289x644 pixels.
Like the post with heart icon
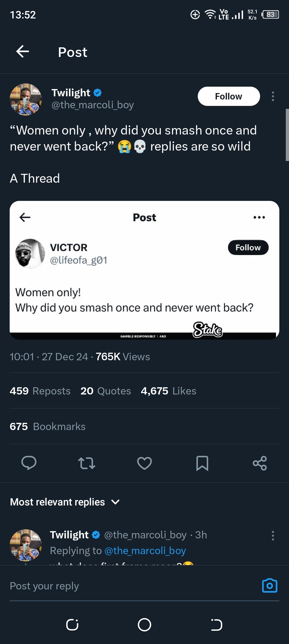point(144,463)
